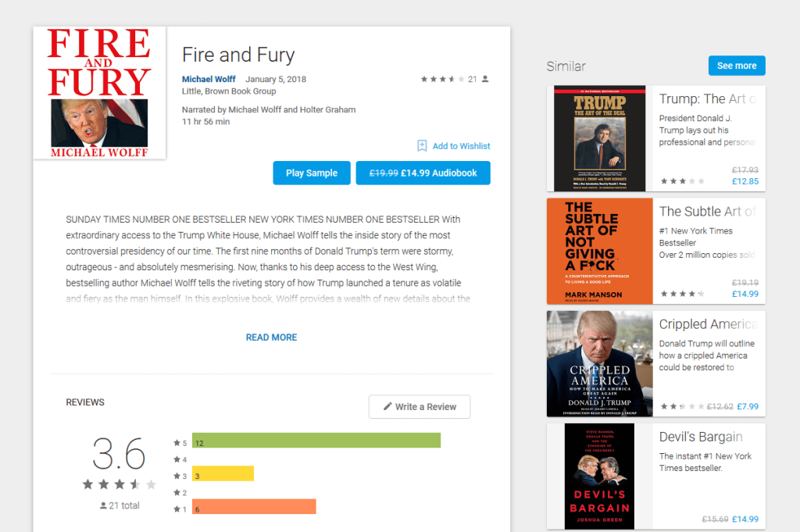Play the audiobook sample
This screenshot has width=800, height=532.
312,173
